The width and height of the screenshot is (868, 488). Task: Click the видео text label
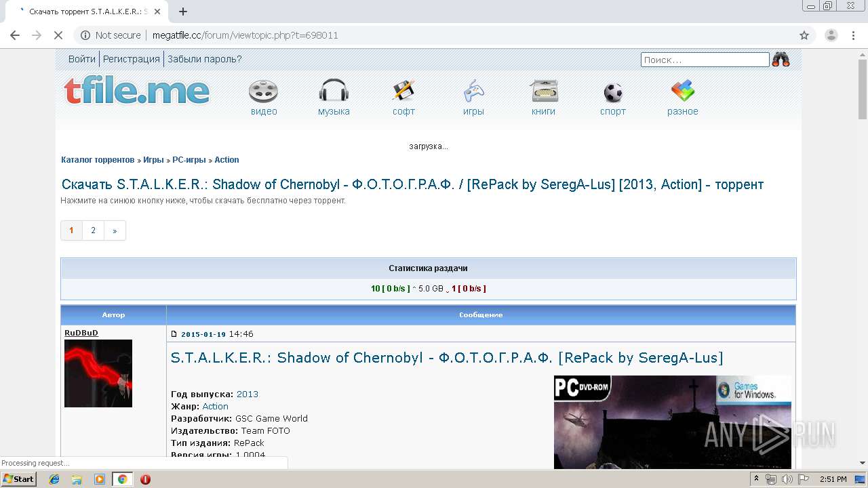tap(264, 112)
